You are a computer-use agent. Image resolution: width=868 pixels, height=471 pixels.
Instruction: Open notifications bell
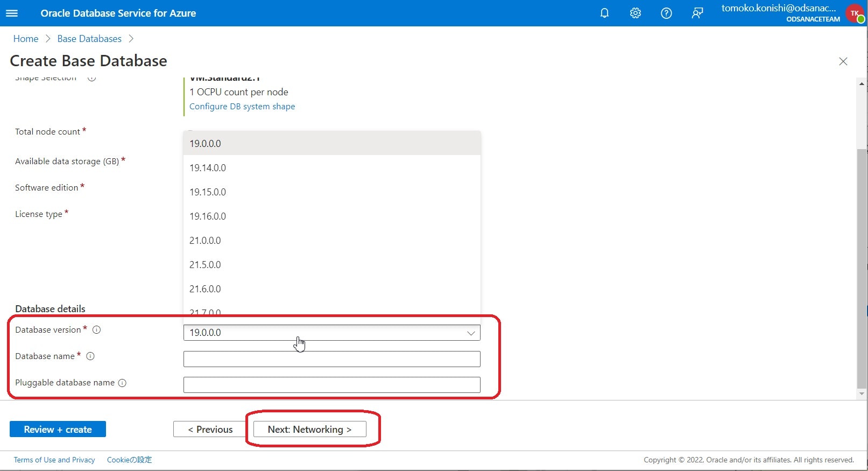click(x=604, y=13)
